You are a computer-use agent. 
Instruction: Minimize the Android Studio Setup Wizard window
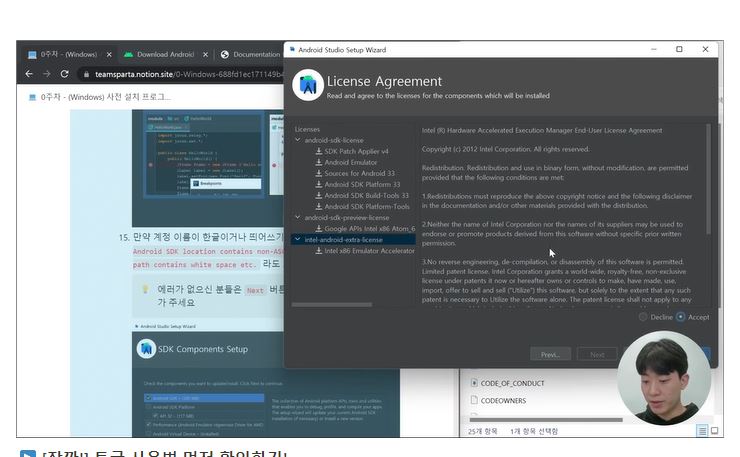[654, 49]
